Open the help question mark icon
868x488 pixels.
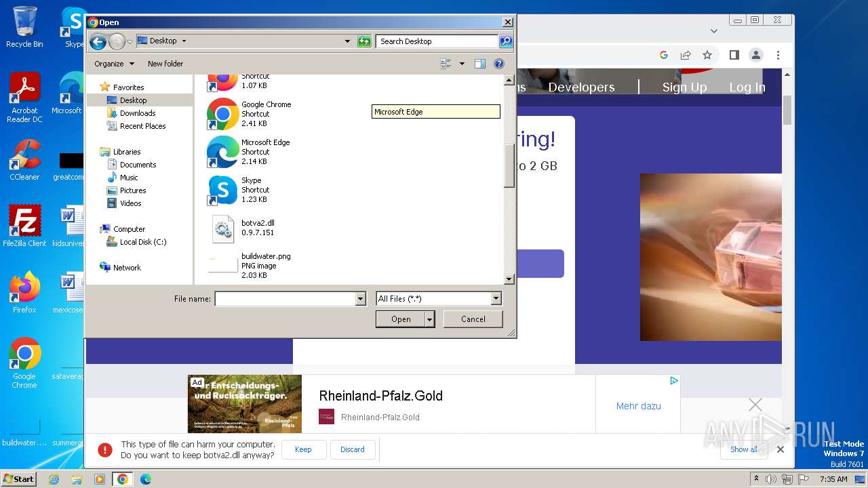[x=499, y=64]
